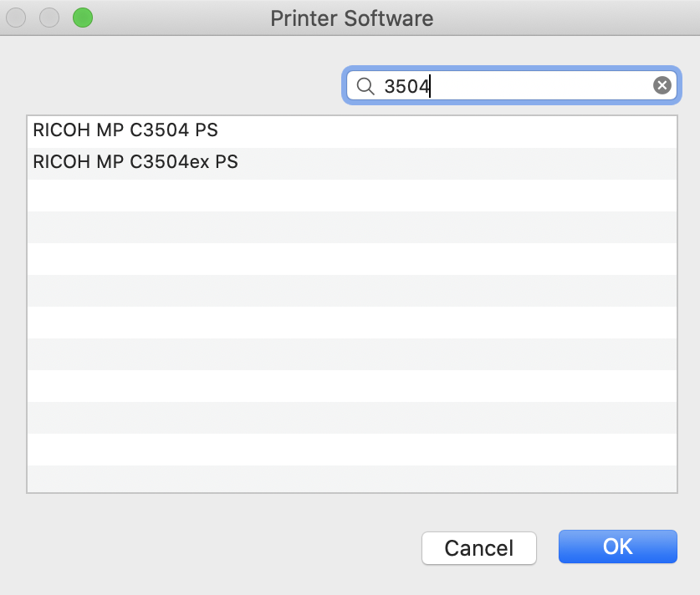
Task: Select the RICOH MP C3504ex PS driver
Action: click(134, 162)
